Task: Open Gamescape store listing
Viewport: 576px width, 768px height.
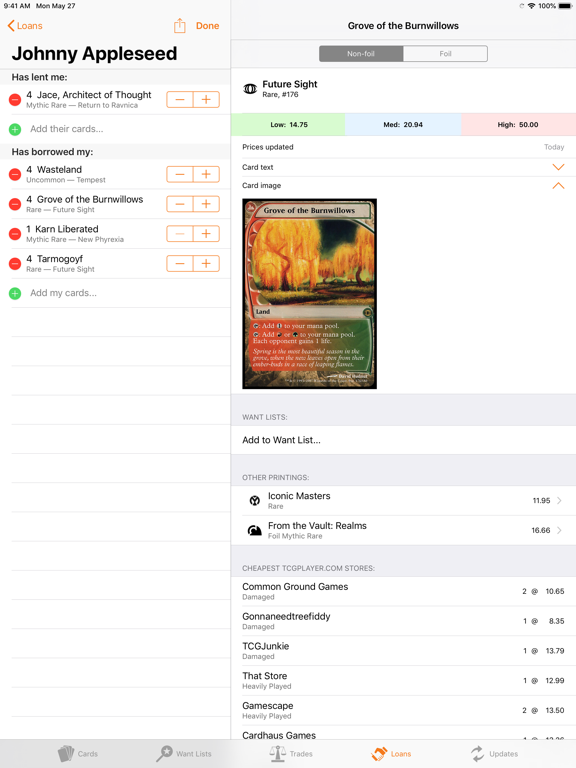Action: [x=403, y=711]
